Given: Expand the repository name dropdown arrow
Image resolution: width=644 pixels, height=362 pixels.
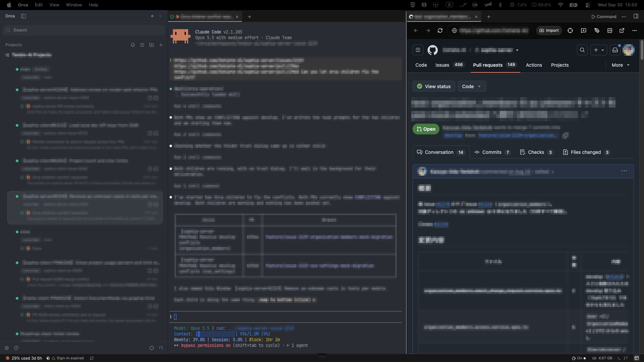Looking at the screenshot, I should tap(517, 50).
